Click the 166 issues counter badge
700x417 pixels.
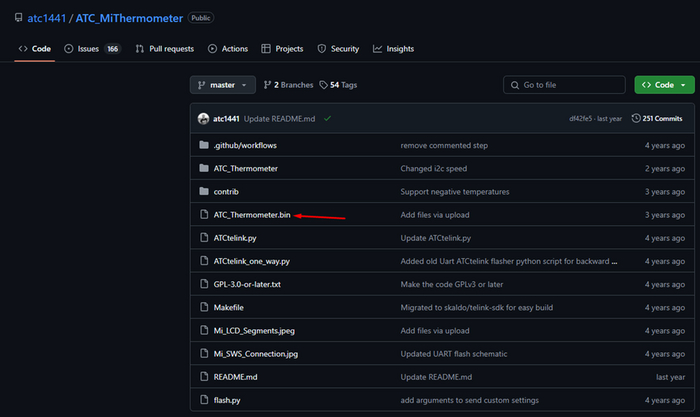coord(112,49)
